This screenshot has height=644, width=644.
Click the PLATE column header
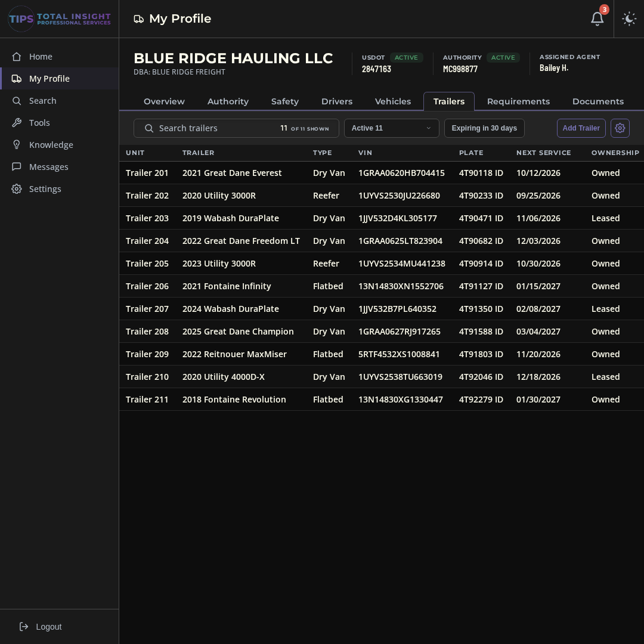[471, 153]
